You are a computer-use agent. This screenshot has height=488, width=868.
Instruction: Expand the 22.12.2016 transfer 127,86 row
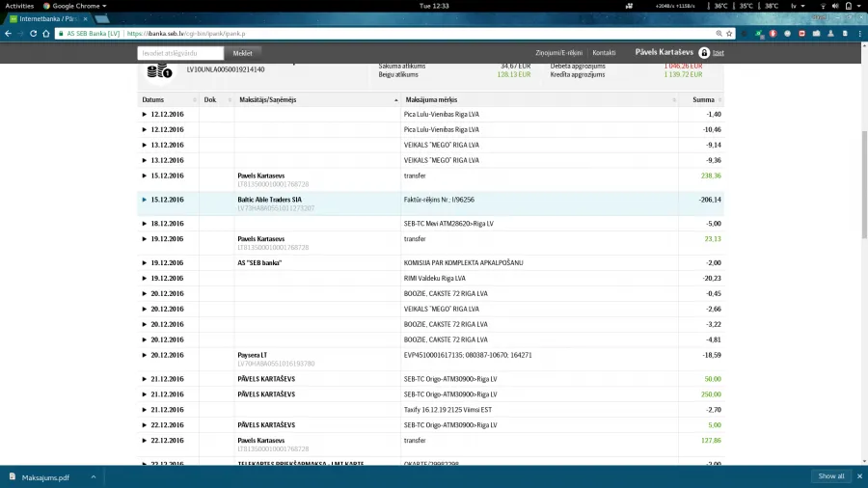(x=145, y=441)
